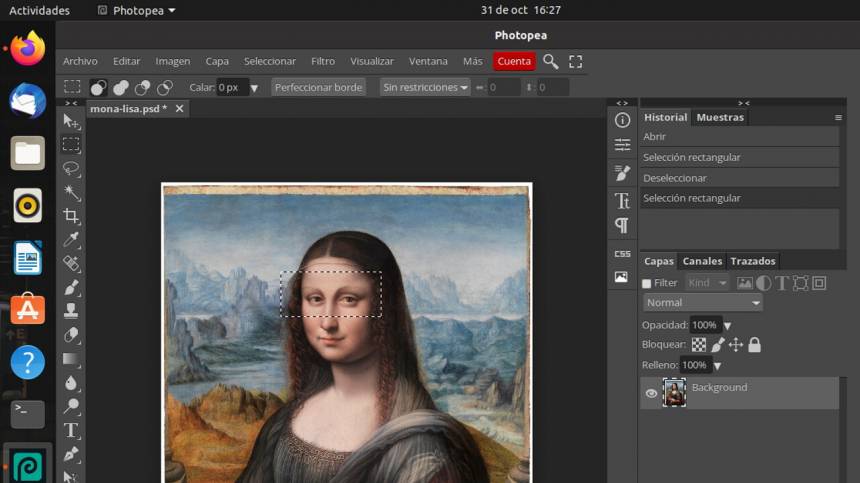Click Perfeccionar borde button
Screen dimensions: 860x483
(x=318, y=87)
